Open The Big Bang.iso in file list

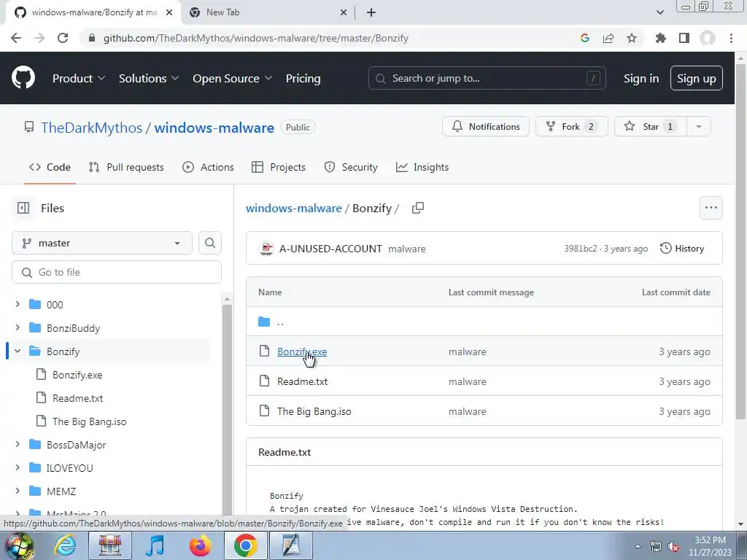[314, 411]
